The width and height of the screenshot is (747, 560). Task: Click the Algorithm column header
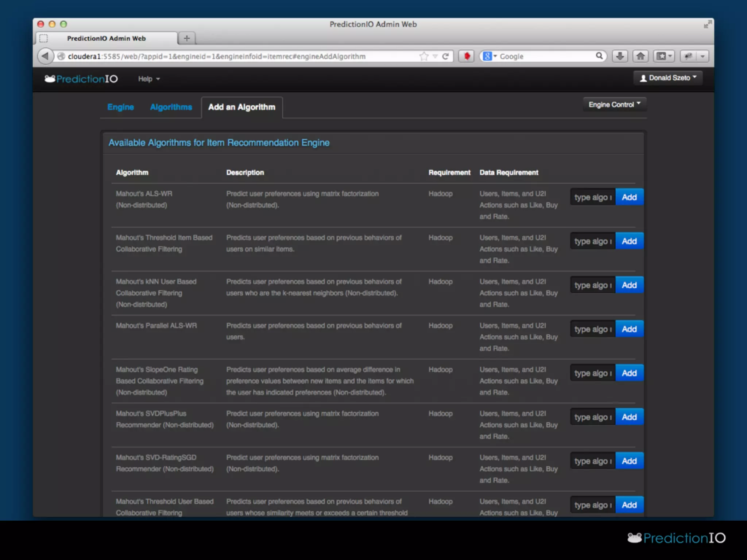click(132, 172)
